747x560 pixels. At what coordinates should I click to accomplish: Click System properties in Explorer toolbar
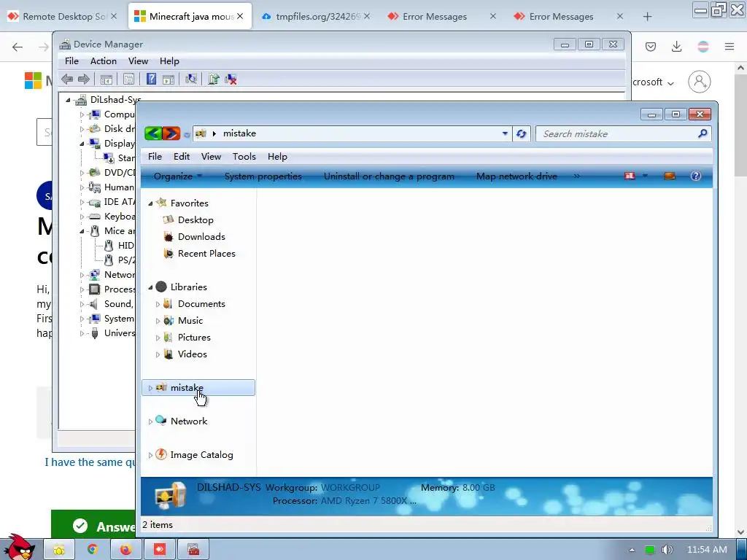pyautogui.click(x=263, y=176)
